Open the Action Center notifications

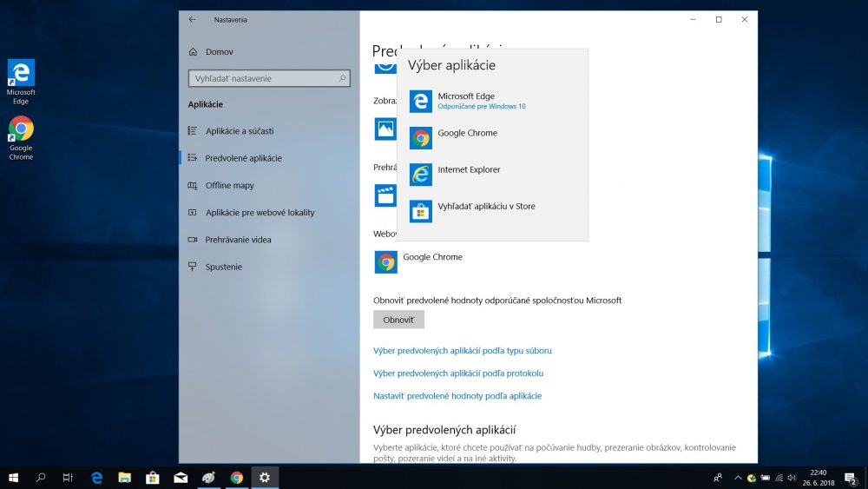click(x=851, y=478)
